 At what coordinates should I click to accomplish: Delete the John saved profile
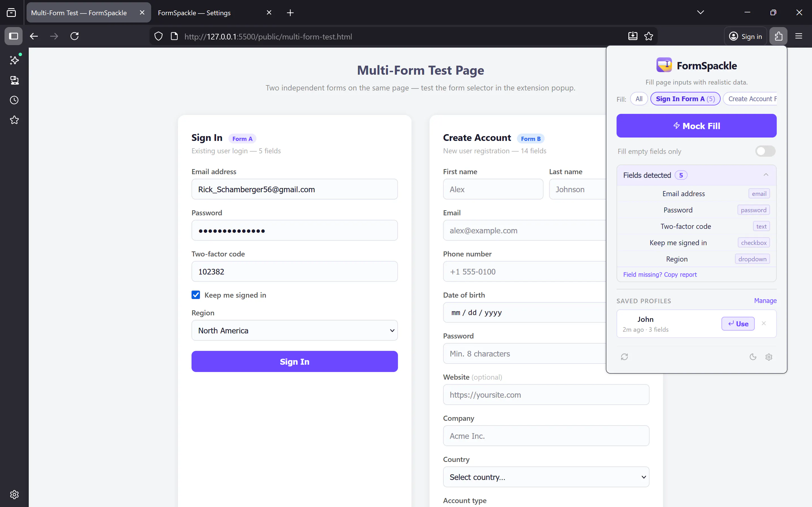[x=764, y=323]
